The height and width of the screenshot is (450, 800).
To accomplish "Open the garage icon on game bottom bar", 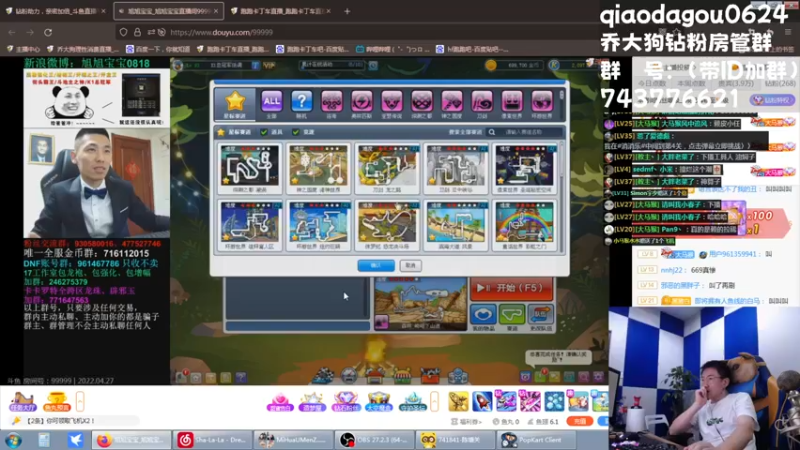I will click(376, 376).
